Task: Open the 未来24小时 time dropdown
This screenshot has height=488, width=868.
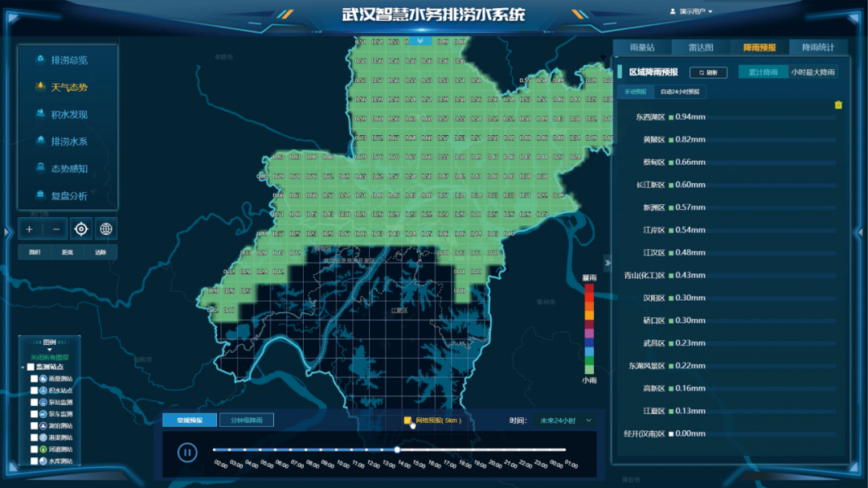Action: point(566,420)
